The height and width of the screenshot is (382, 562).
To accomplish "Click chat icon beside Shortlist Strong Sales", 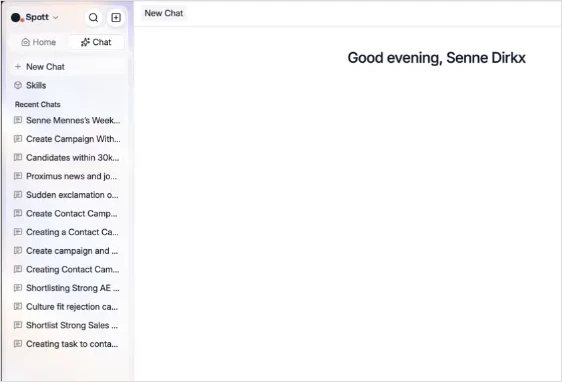I will pyautogui.click(x=18, y=325).
